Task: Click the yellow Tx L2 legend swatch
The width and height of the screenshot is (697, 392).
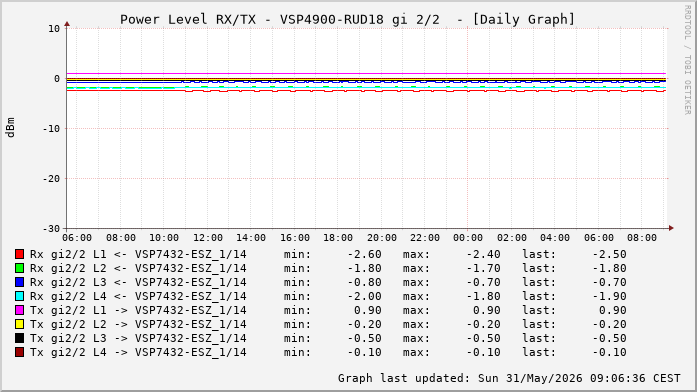Action: pyautogui.click(x=19, y=324)
